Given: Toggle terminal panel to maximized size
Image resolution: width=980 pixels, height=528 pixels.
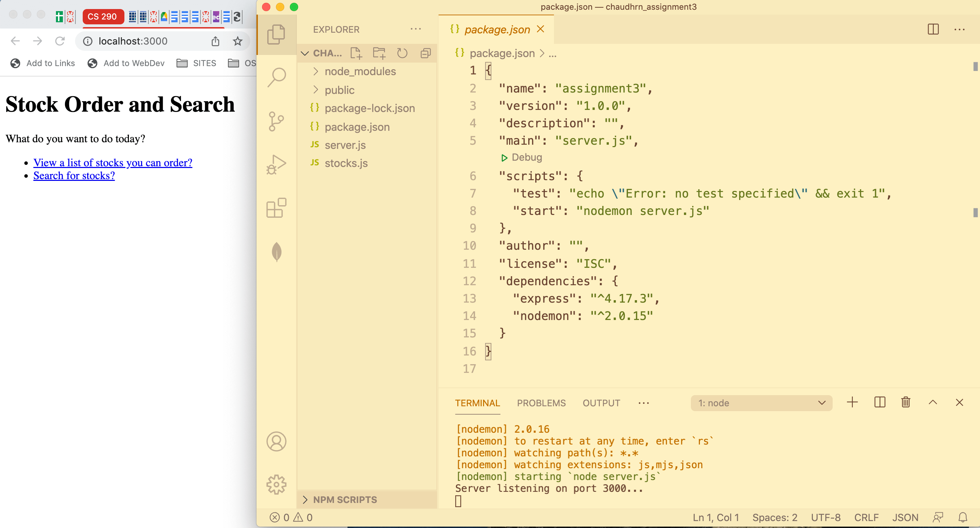Looking at the screenshot, I should pos(933,402).
